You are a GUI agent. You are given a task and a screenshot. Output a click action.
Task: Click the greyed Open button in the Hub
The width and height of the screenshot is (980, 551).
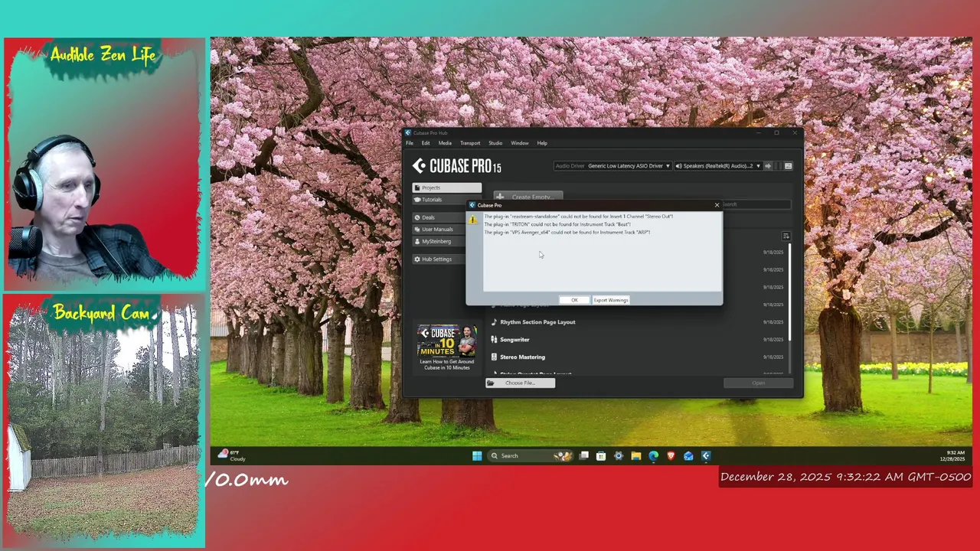758,383
